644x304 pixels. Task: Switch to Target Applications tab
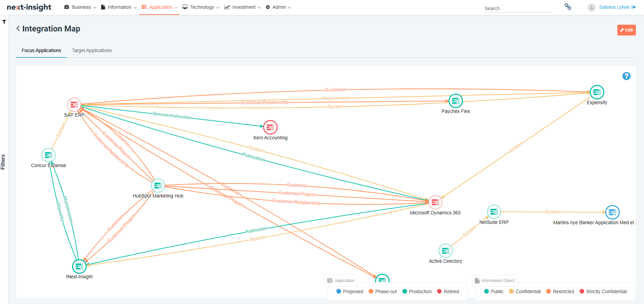(92, 50)
